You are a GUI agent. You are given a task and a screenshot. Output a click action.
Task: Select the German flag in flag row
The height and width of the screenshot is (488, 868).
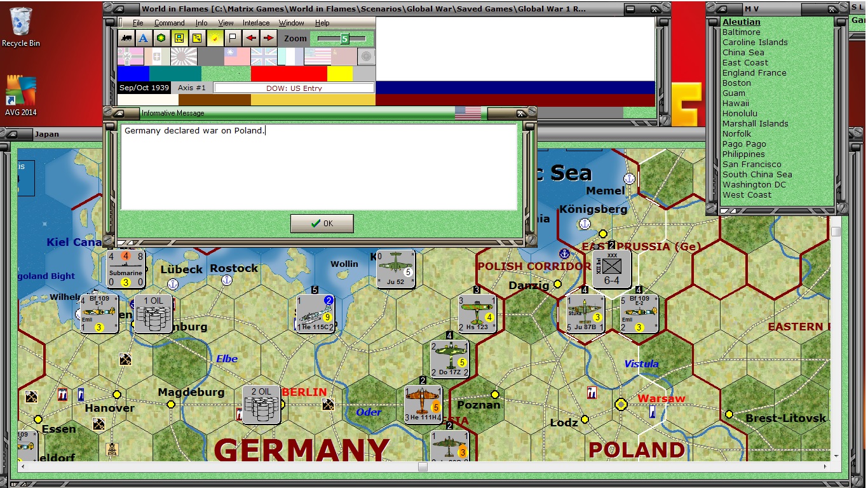pos(130,57)
